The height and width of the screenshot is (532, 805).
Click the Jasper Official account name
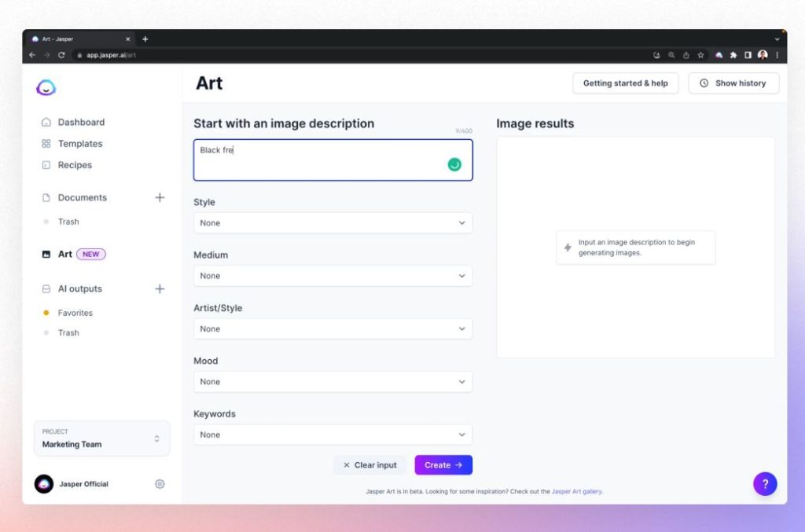point(83,484)
